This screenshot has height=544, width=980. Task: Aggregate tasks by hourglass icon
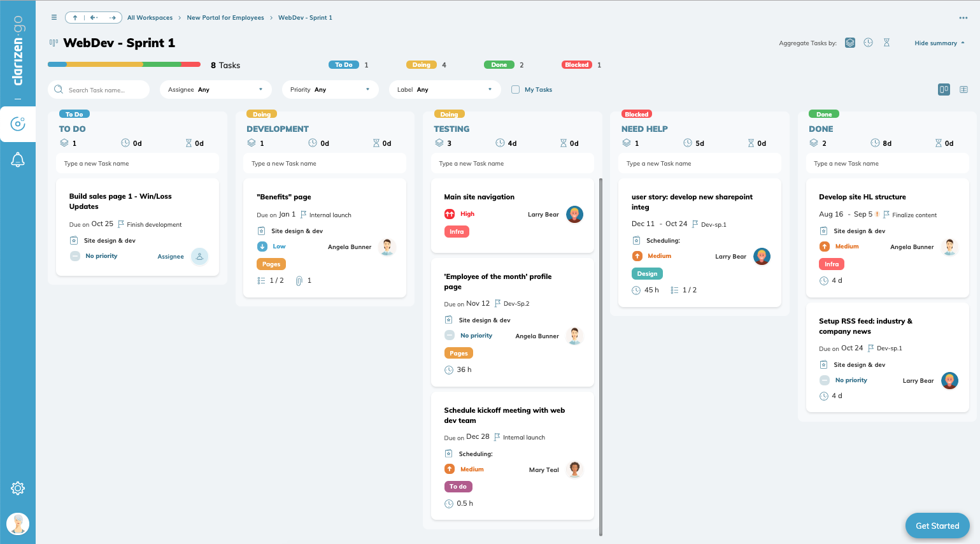coord(886,43)
